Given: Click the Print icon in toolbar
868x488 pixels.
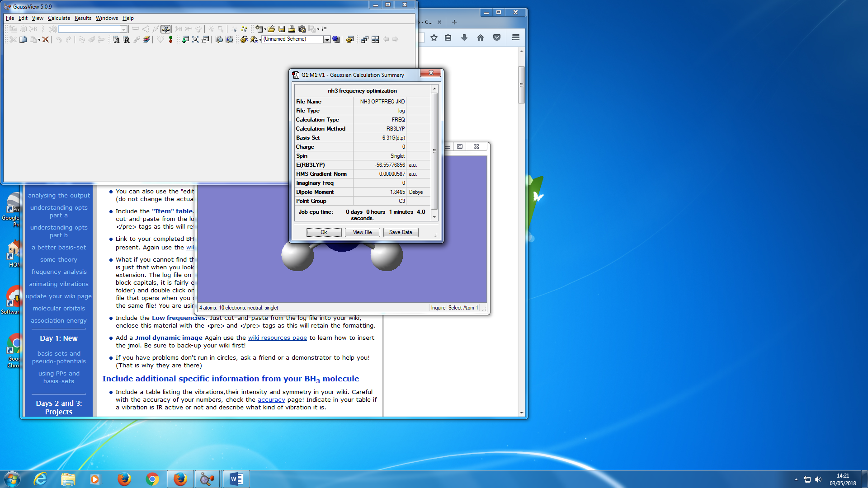Looking at the screenshot, I should pos(292,29).
